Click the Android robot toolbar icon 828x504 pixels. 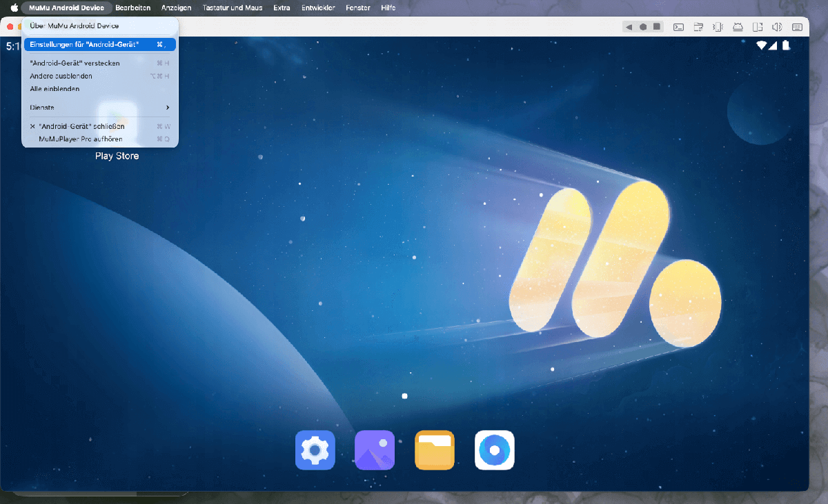coord(738,26)
